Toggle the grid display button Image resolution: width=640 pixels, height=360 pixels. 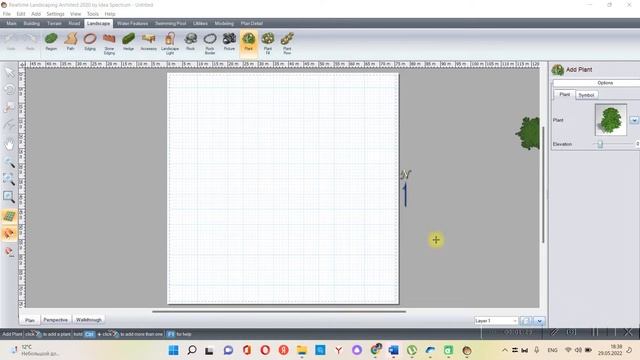9,216
